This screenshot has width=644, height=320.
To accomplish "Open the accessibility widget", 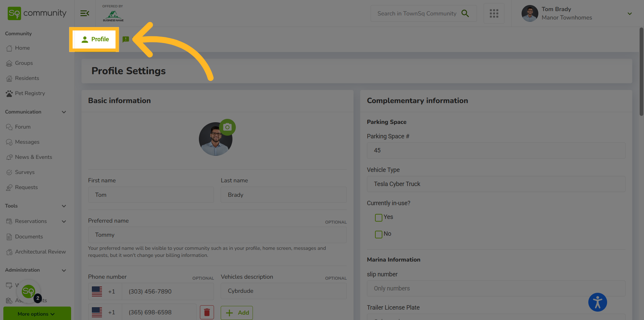I will point(598,302).
